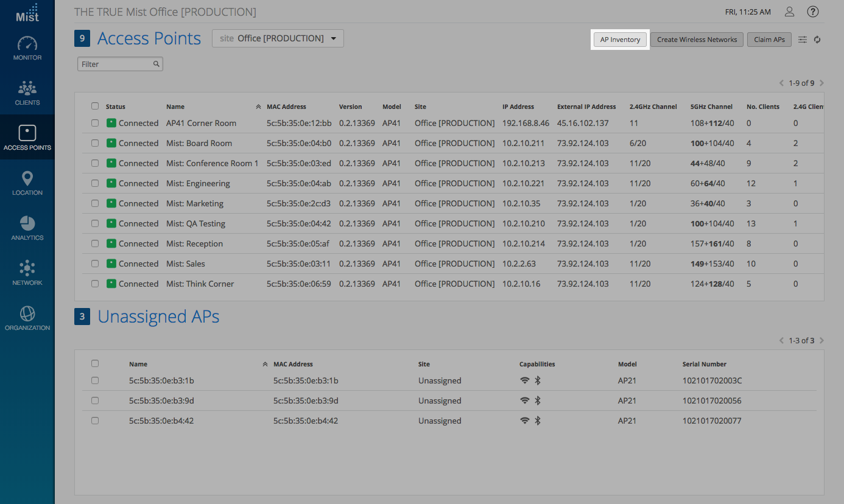The height and width of the screenshot is (504, 844).
Task: Go to next page of unassigned APs
Action: point(821,340)
